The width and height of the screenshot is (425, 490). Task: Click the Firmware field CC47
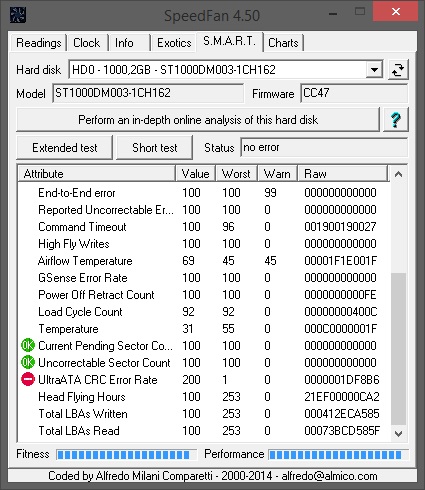coord(354,93)
